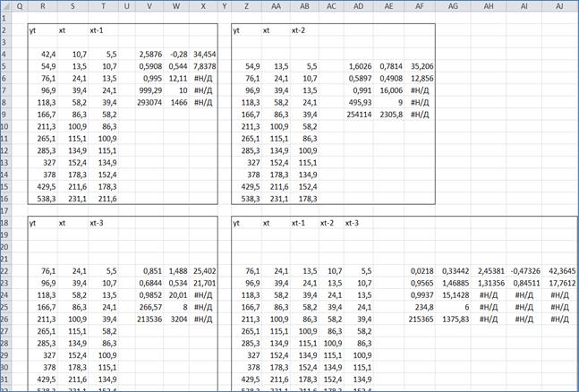The image size is (579, 392).
Task: Click cell showing -0,47326
Action: (524, 270)
